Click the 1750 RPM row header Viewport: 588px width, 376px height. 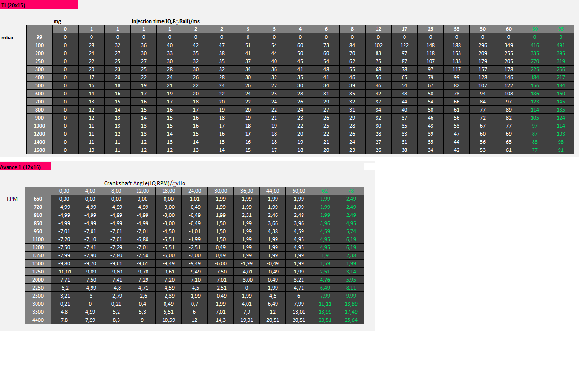tap(38, 272)
